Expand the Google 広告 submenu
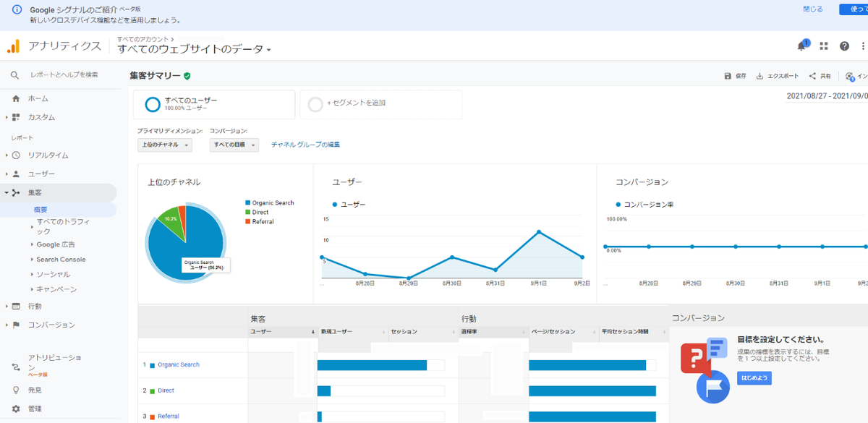This screenshot has width=868, height=423. pyautogui.click(x=33, y=244)
